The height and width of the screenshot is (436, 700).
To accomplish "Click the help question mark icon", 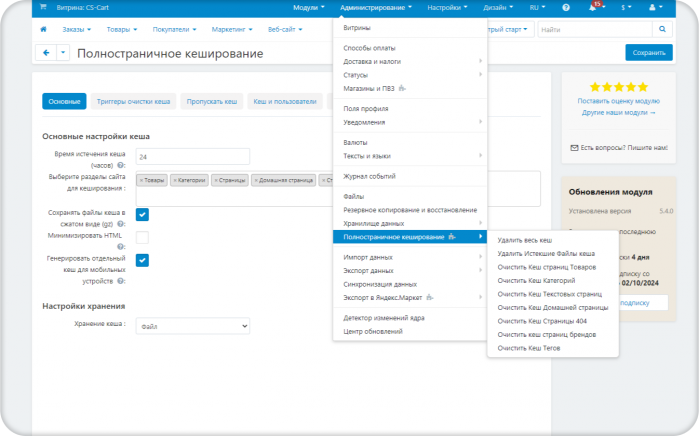I will [566, 8].
